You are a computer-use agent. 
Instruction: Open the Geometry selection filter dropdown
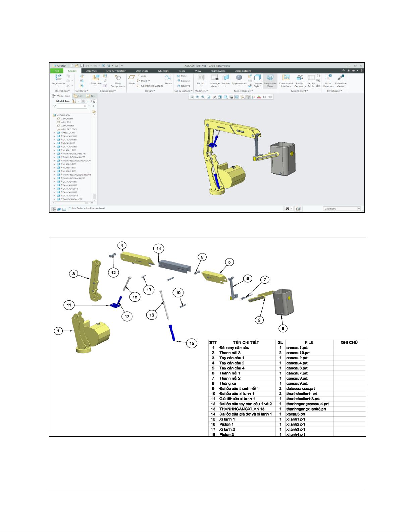pyautogui.click(x=359, y=209)
